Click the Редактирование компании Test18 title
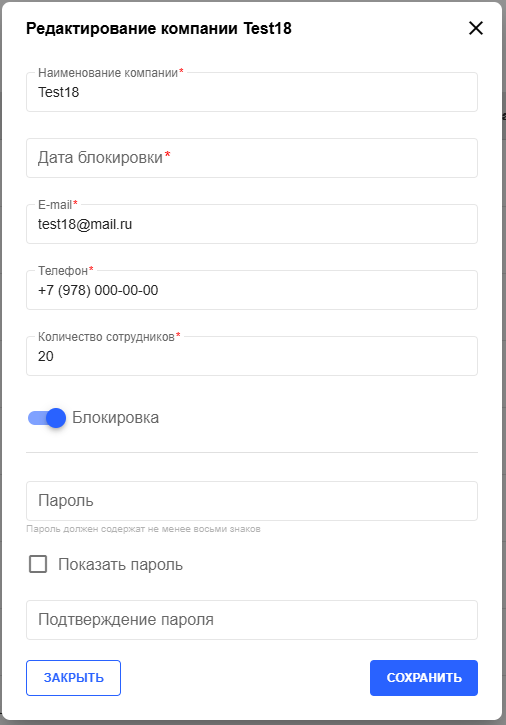Screen dimensions: 506x725 (159, 29)
